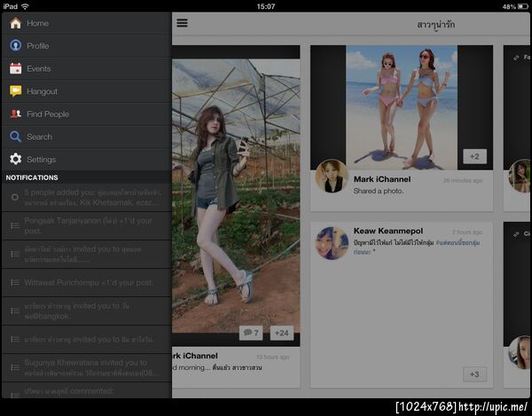Check the battery indicator in status bar
The image size is (532, 416).
[523, 6]
